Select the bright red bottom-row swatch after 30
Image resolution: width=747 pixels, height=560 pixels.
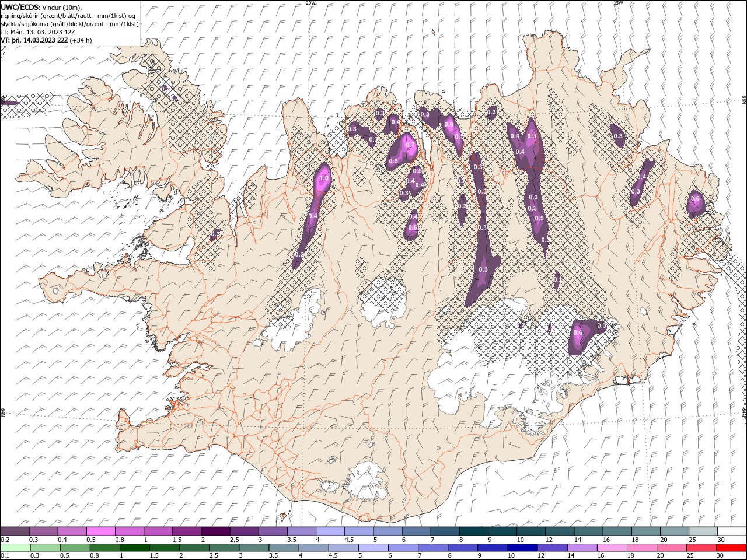(x=731, y=548)
